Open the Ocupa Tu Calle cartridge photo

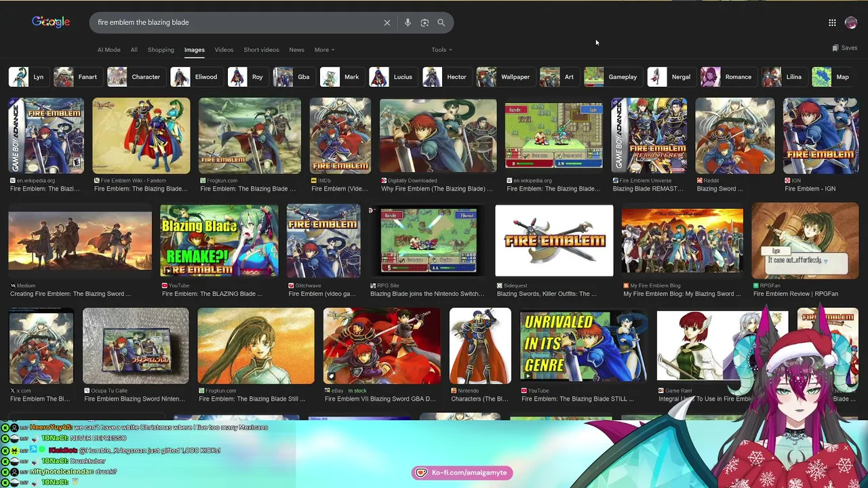coord(136,346)
